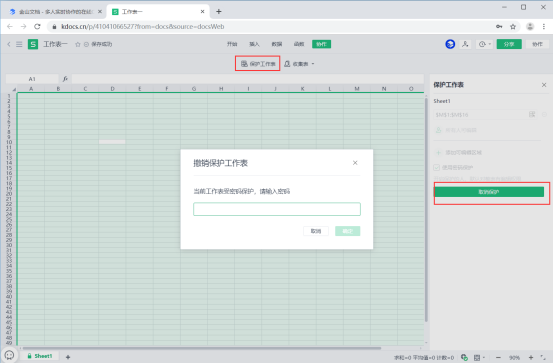
Task: Select the green 协作 ribbon tab
Action: pos(321,44)
